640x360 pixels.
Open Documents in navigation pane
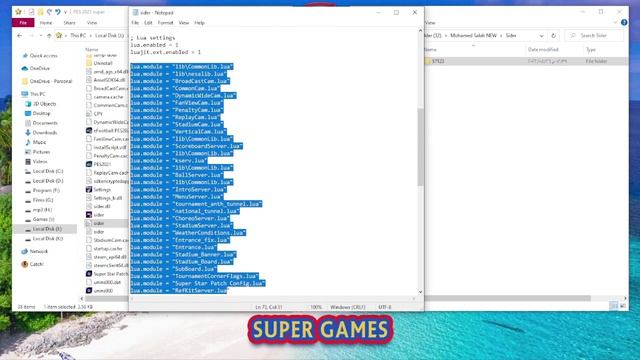[45, 123]
